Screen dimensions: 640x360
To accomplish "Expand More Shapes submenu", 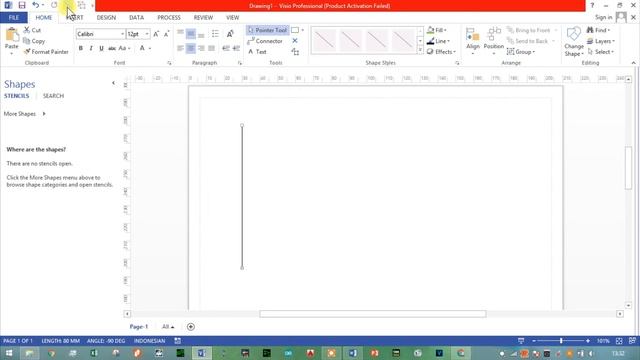I will (x=24, y=114).
